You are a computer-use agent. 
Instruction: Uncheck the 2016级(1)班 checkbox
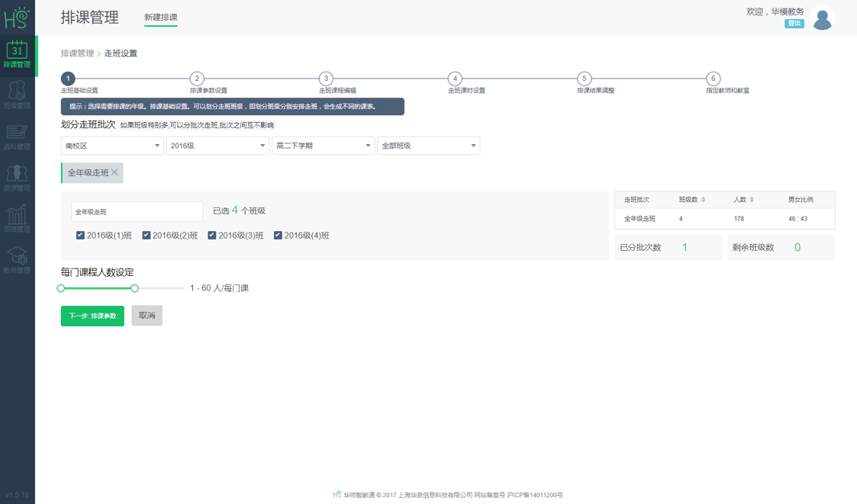[x=80, y=235]
